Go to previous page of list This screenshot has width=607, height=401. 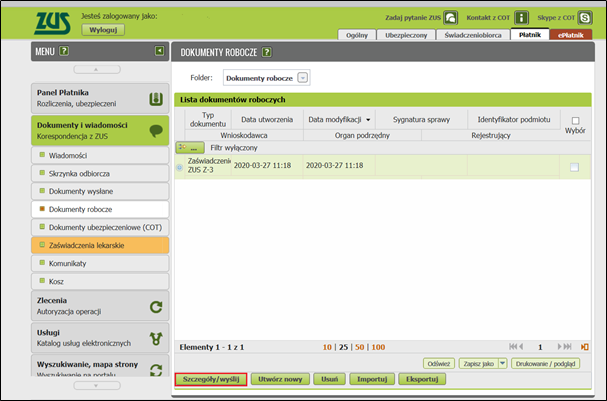pyautogui.click(x=521, y=346)
